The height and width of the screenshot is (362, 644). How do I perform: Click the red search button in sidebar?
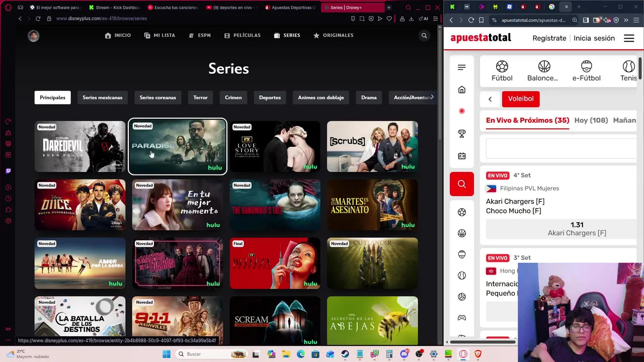coord(462,184)
